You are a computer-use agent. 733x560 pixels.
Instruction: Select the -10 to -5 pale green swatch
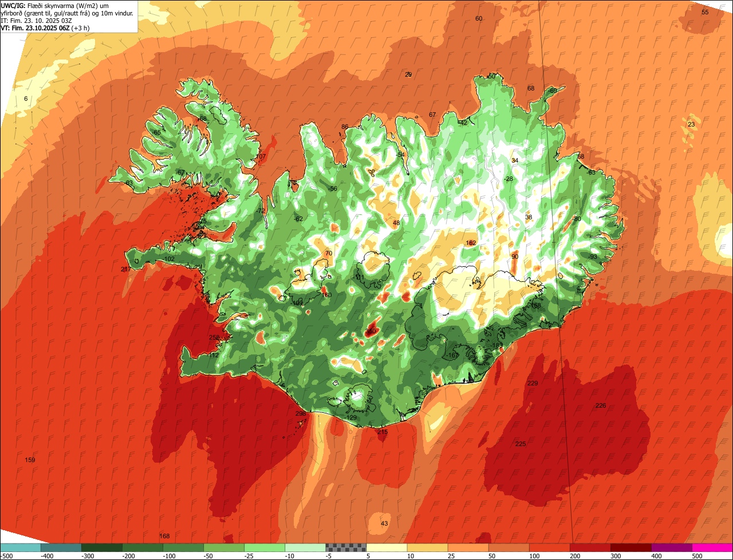click(305, 547)
